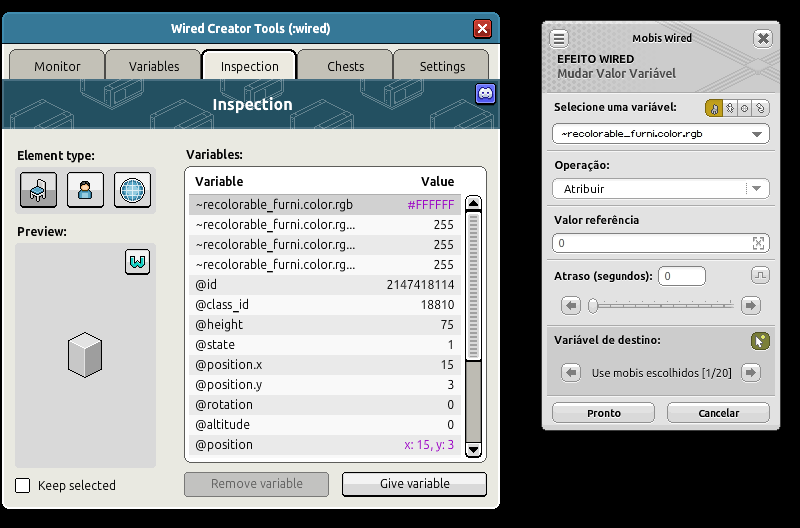This screenshot has height=528, width=800.
Task: Click the Variable column header
Action: pyautogui.click(x=219, y=182)
